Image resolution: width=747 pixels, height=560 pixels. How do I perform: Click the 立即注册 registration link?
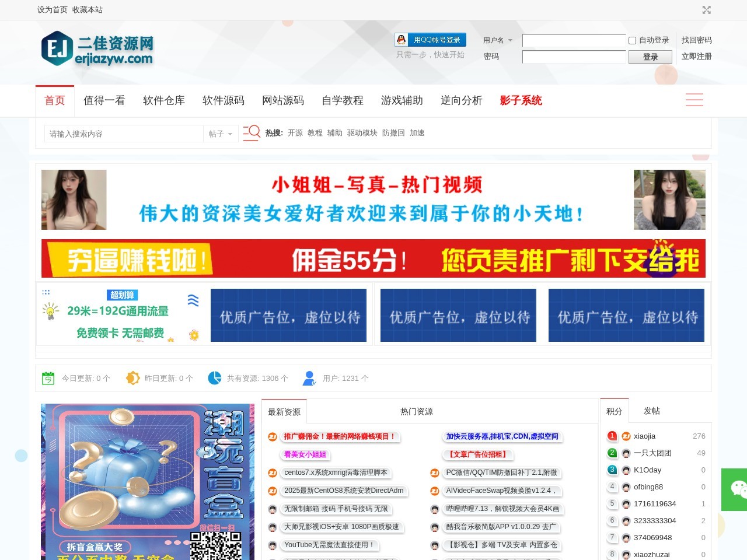[696, 57]
